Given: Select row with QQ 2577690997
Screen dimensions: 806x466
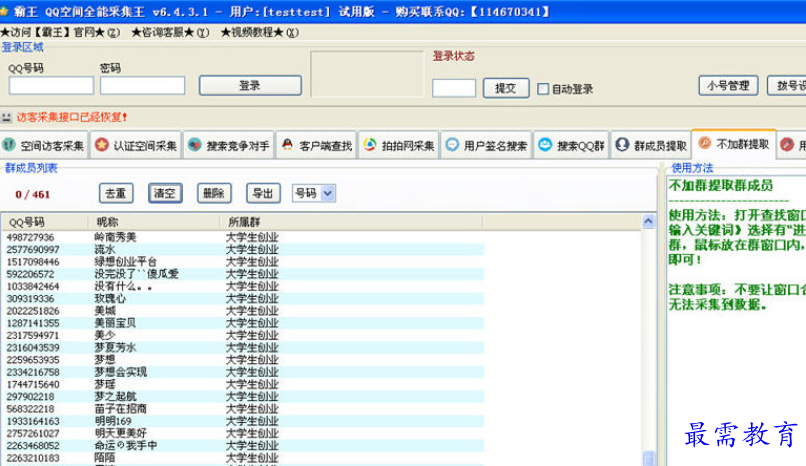Looking at the screenshot, I should click(x=243, y=250).
